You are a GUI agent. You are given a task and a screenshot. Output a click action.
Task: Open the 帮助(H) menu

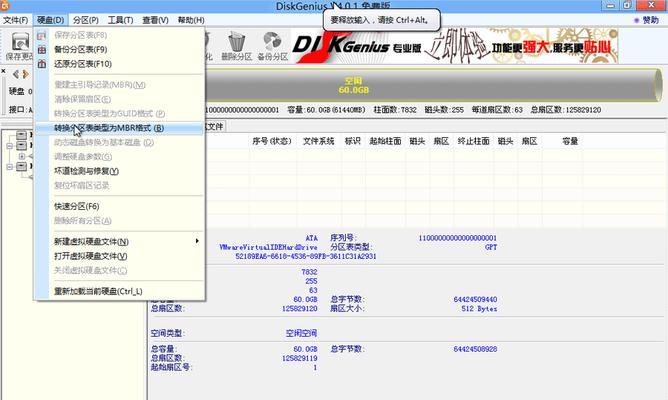(x=191, y=20)
